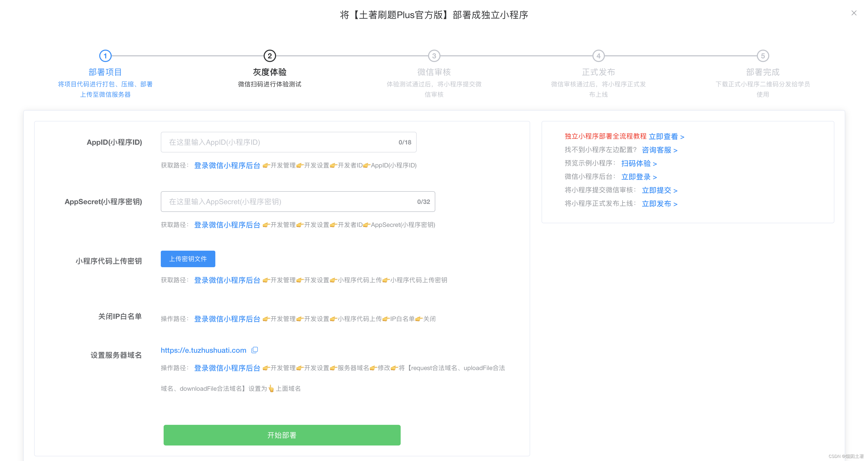This screenshot has width=868, height=461.
Task: Click step 1 circle 部署项目
Action: click(105, 56)
